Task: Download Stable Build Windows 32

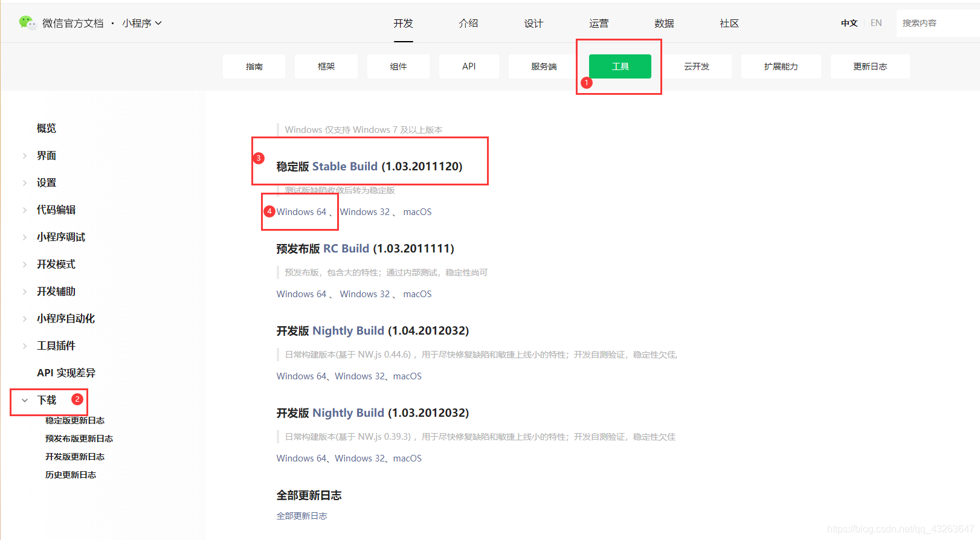Action: pos(365,212)
